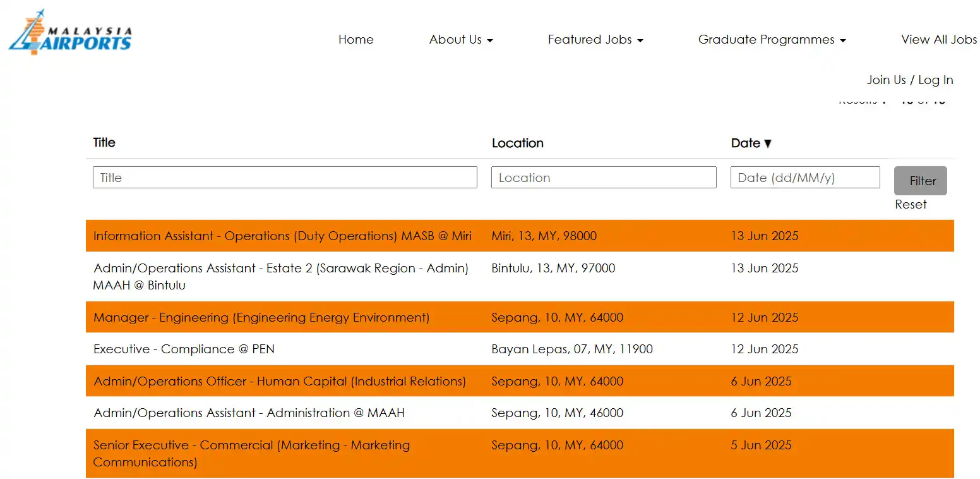980x479 pixels.
Task: Open Admin/Operations Assistant - Estate 2 Bintulu job
Action: 281,276
